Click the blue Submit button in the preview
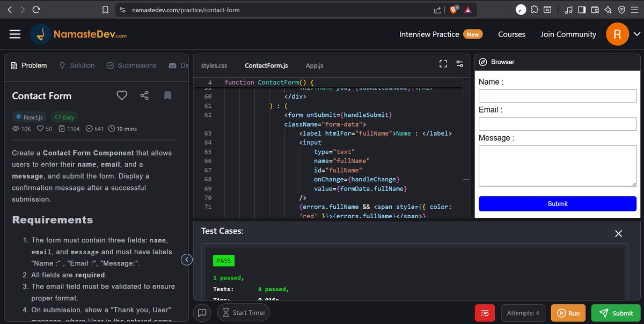644x324 pixels. (558, 204)
